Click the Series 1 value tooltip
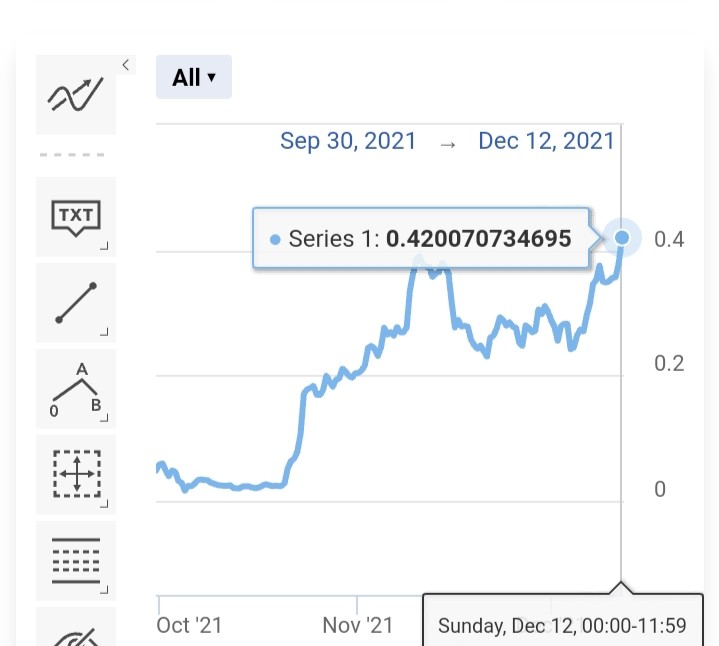Viewport: 719px width, 646px height. (421, 238)
